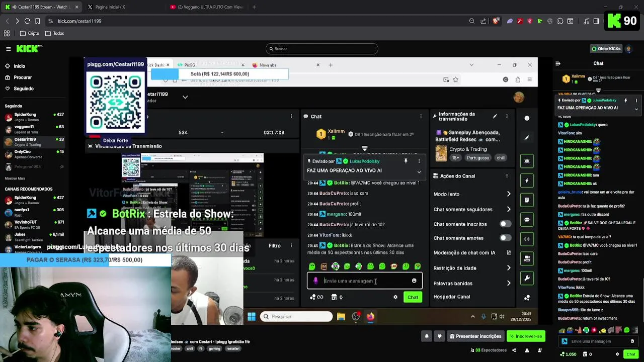Open dashboard Chat panel options menu
Image resolution: width=644 pixels, height=362 pixels.
421,116
